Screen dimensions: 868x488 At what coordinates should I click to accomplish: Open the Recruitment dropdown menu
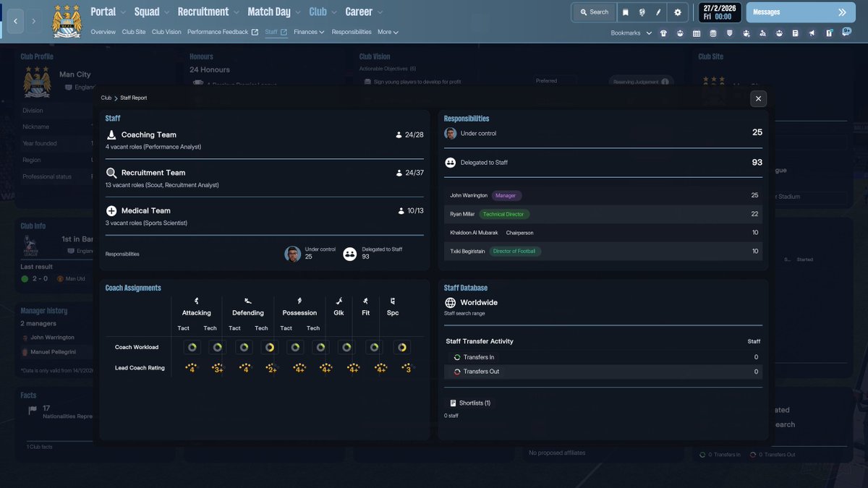(x=209, y=12)
